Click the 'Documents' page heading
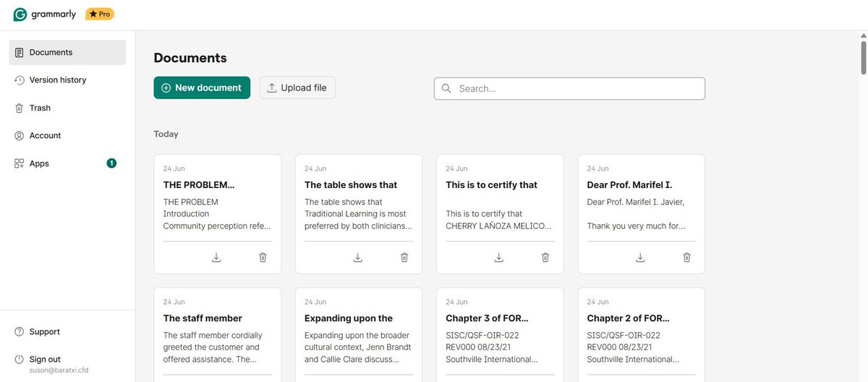The width and height of the screenshot is (868, 382). click(190, 58)
